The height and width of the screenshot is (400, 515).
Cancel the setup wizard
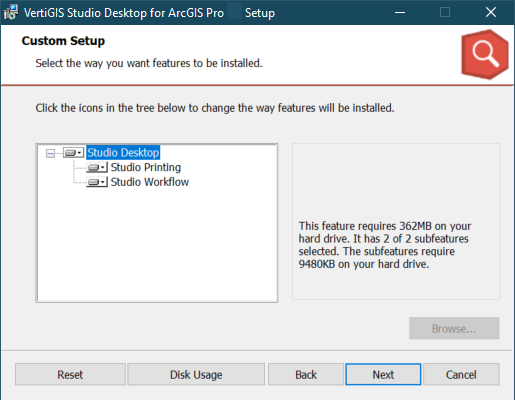click(x=461, y=374)
